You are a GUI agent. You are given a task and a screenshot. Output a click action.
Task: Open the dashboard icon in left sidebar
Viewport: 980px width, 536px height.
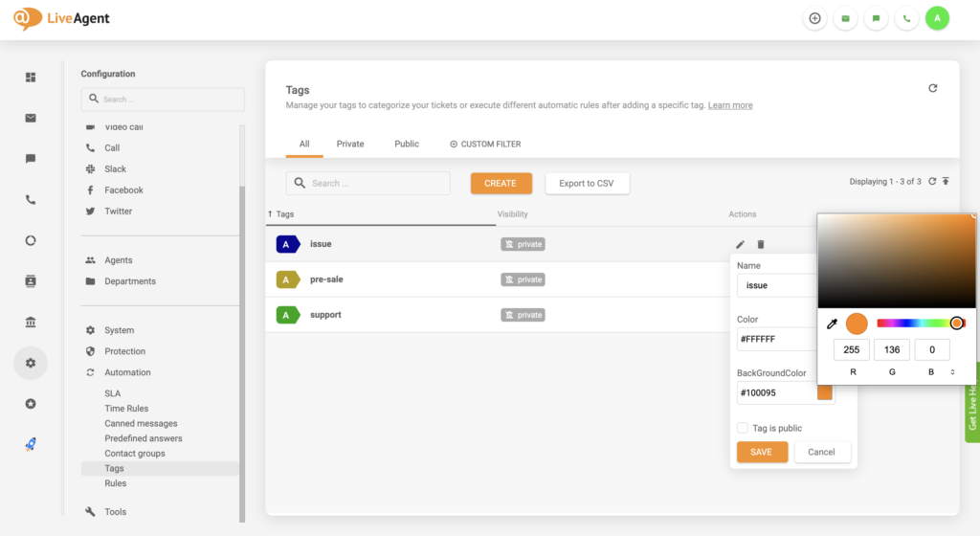pyautogui.click(x=31, y=78)
